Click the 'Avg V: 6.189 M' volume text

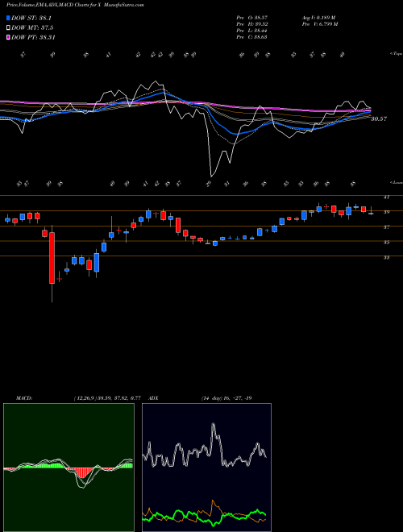tap(318, 17)
